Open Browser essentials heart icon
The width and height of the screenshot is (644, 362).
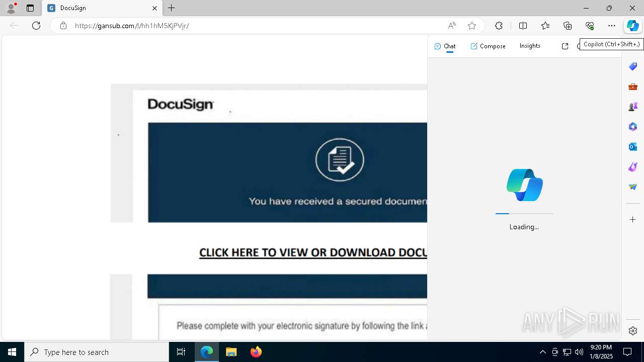pyautogui.click(x=590, y=26)
